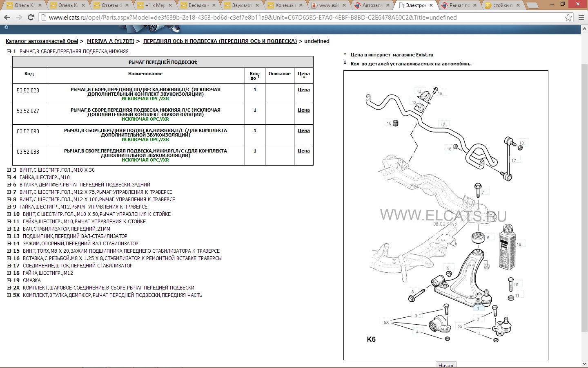Bookmark page with the star icon

click(568, 18)
